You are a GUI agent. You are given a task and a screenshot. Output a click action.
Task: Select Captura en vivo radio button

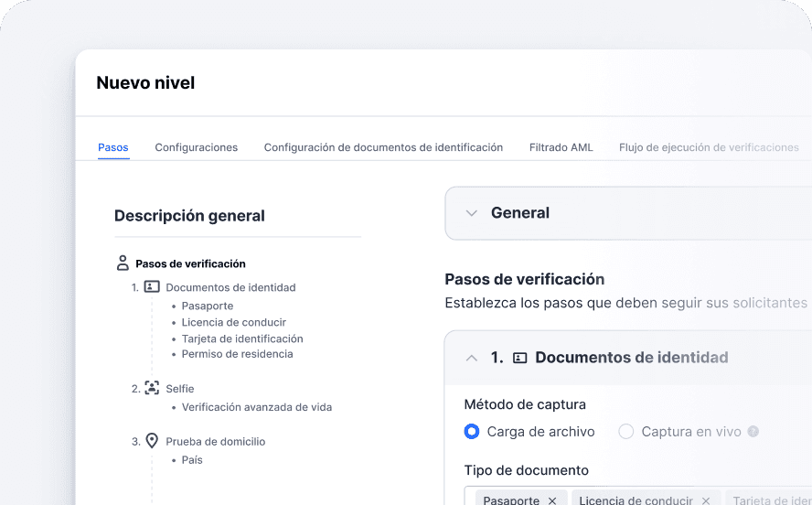(626, 432)
